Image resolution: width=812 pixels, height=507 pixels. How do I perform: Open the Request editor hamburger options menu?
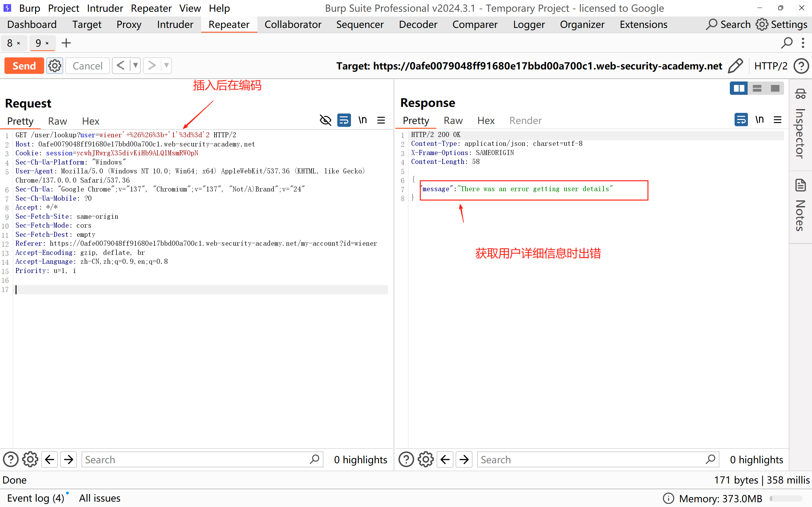click(x=381, y=120)
